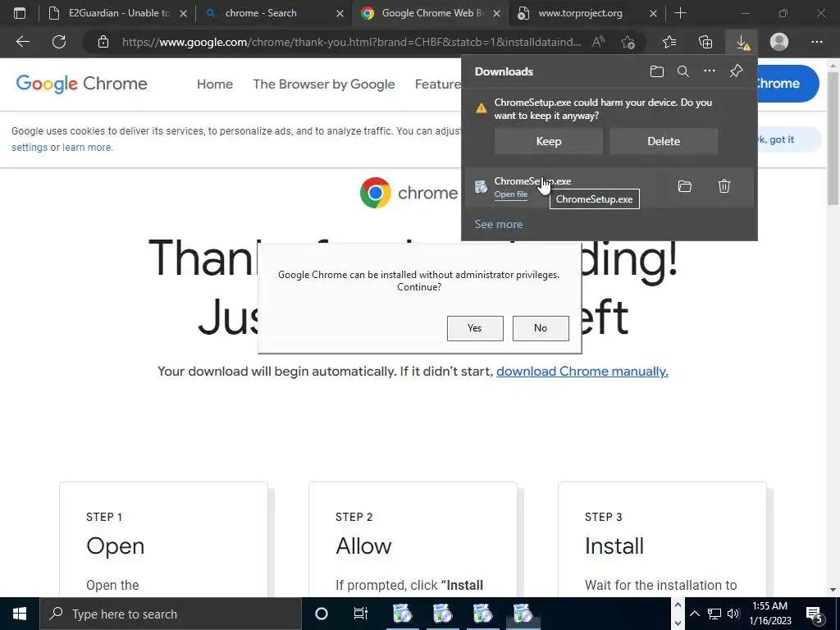Viewport: 840px width, 630px height.
Task: Click the Delete button in download warning
Action: coord(664,141)
